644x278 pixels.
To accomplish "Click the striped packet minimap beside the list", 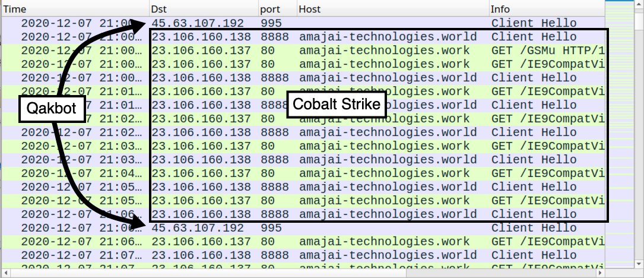I will (x=619, y=134).
